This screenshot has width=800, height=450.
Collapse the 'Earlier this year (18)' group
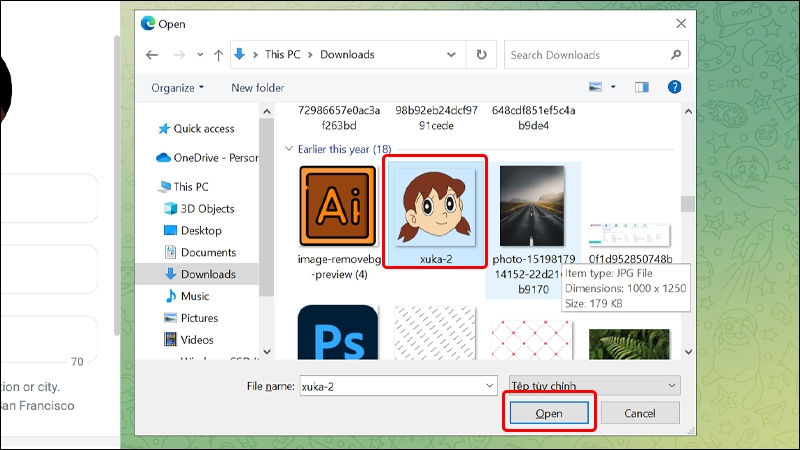tap(289, 149)
